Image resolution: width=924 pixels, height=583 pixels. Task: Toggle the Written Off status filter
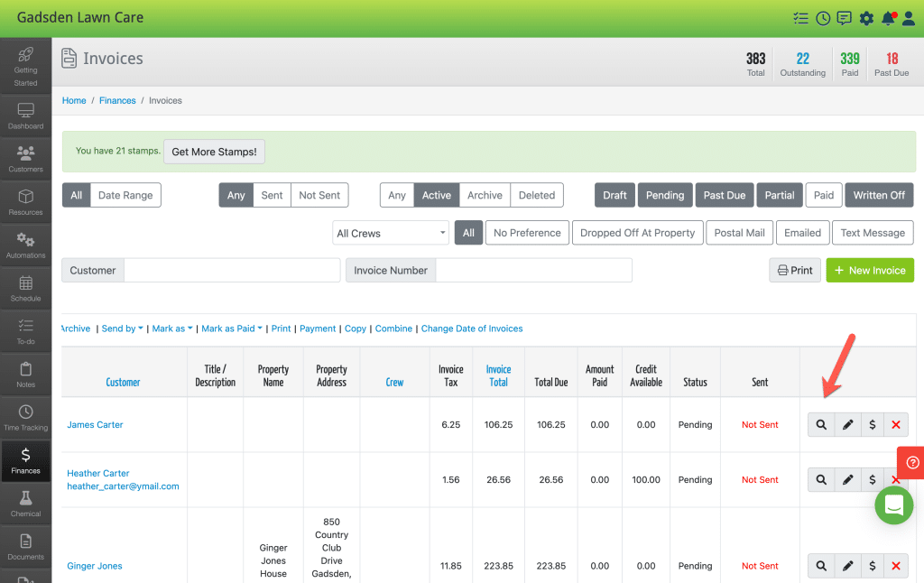pyautogui.click(x=879, y=195)
